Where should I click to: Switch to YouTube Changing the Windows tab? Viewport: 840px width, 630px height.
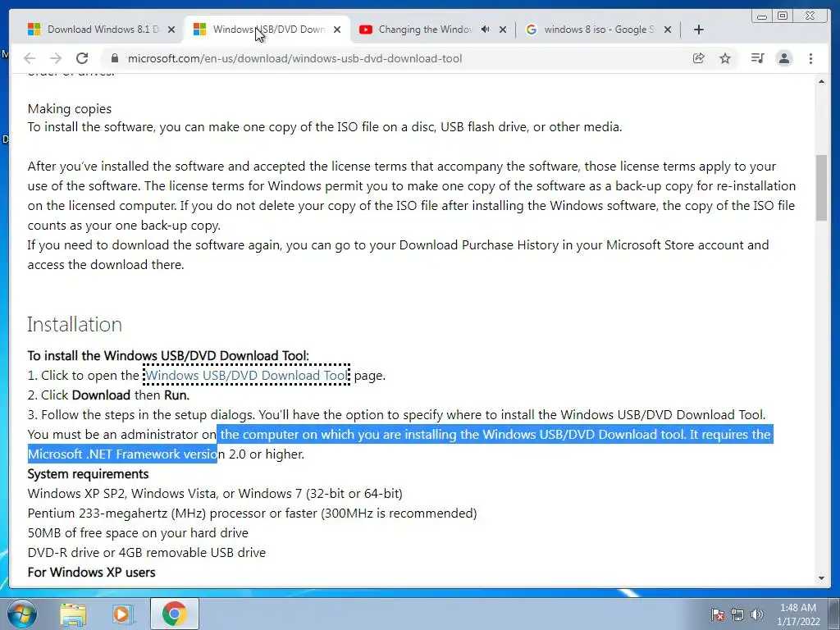(433, 30)
